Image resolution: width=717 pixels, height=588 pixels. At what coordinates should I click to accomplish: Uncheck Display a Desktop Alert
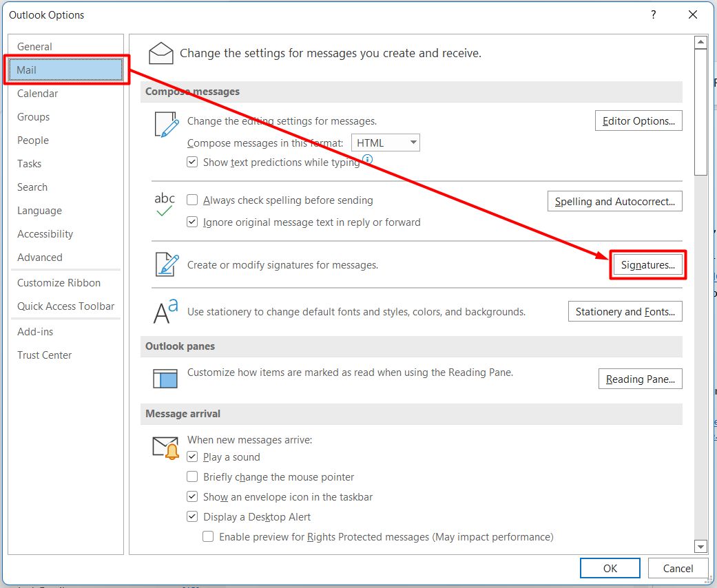pyautogui.click(x=192, y=516)
